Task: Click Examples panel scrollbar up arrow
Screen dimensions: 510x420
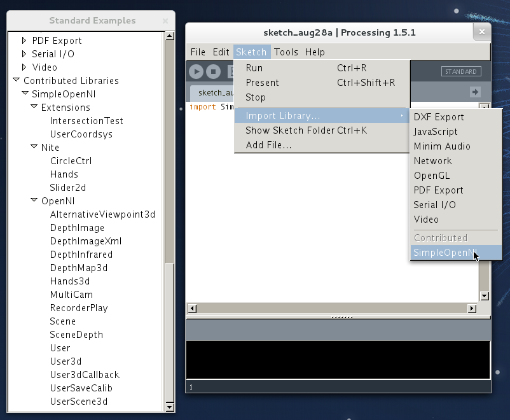Action: (170, 36)
